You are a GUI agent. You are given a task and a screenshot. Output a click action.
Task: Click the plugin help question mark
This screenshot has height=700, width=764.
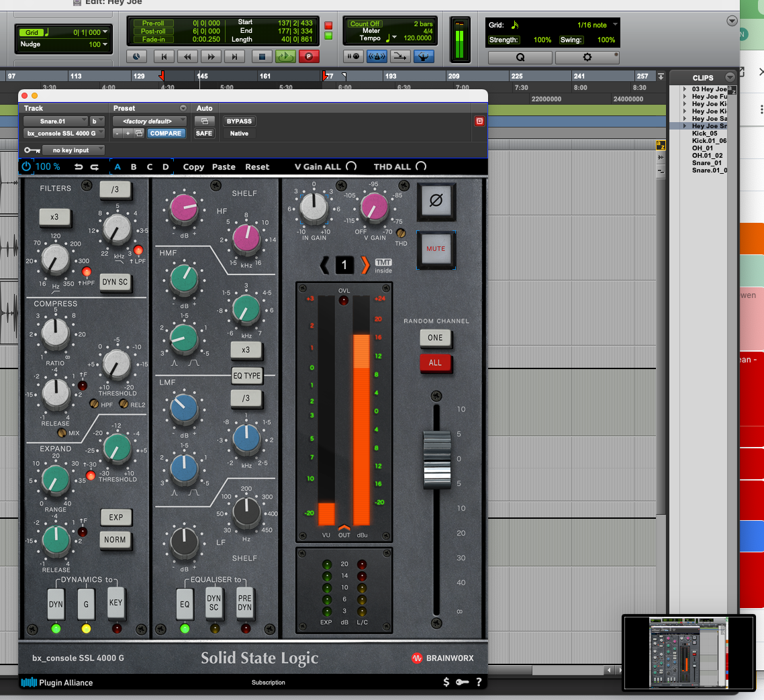coord(479,682)
